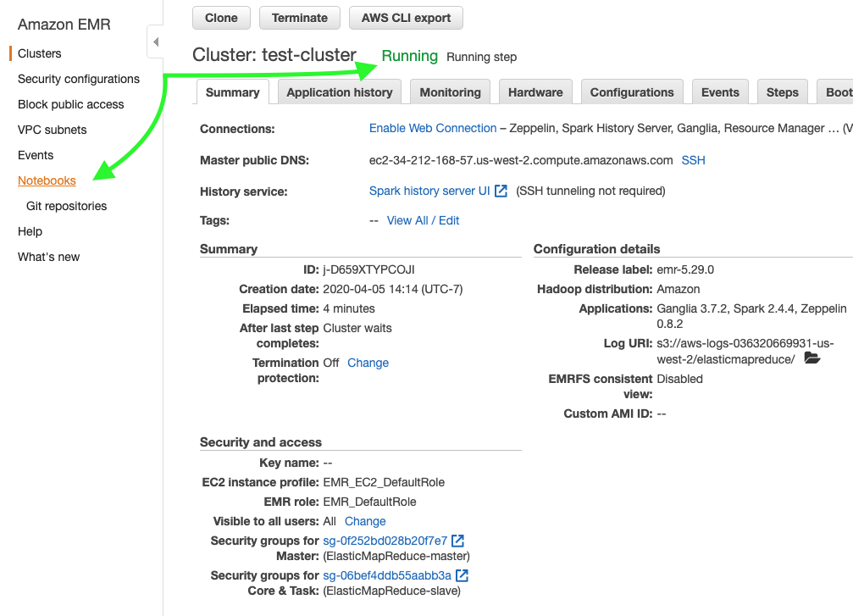Open Help in the sidebar
The height and width of the screenshot is (616, 853).
[30, 232]
